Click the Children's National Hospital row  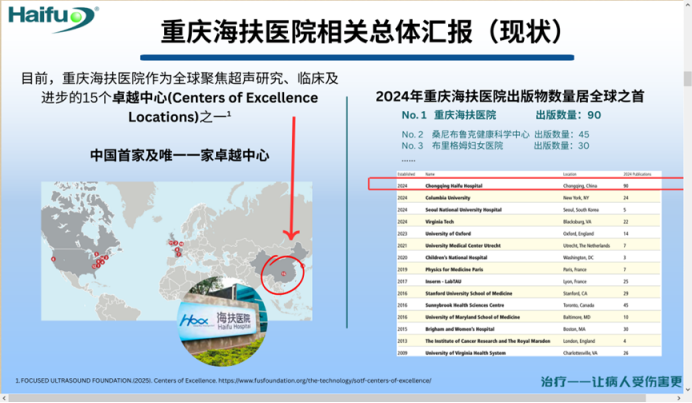[x=529, y=257]
